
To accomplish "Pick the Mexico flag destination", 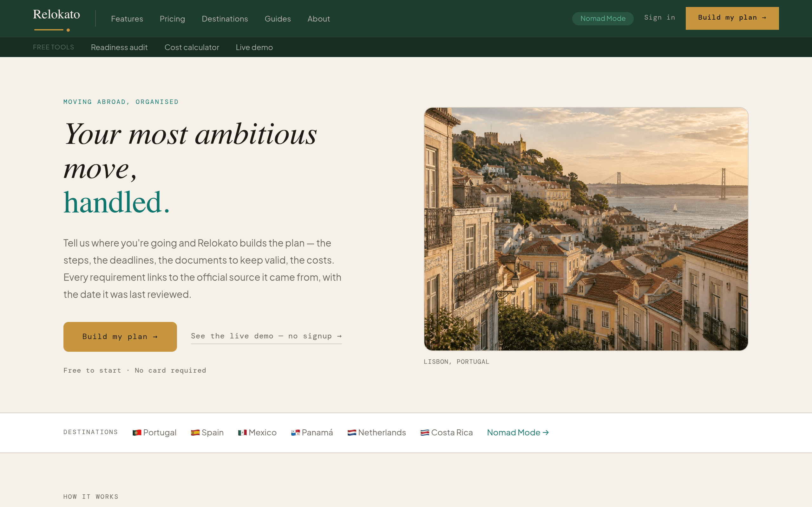I will click(257, 433).
